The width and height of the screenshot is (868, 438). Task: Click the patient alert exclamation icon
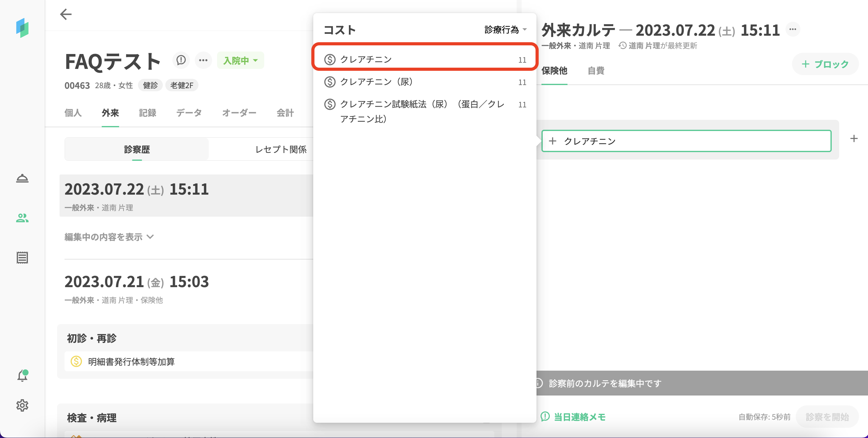(181, 60)
